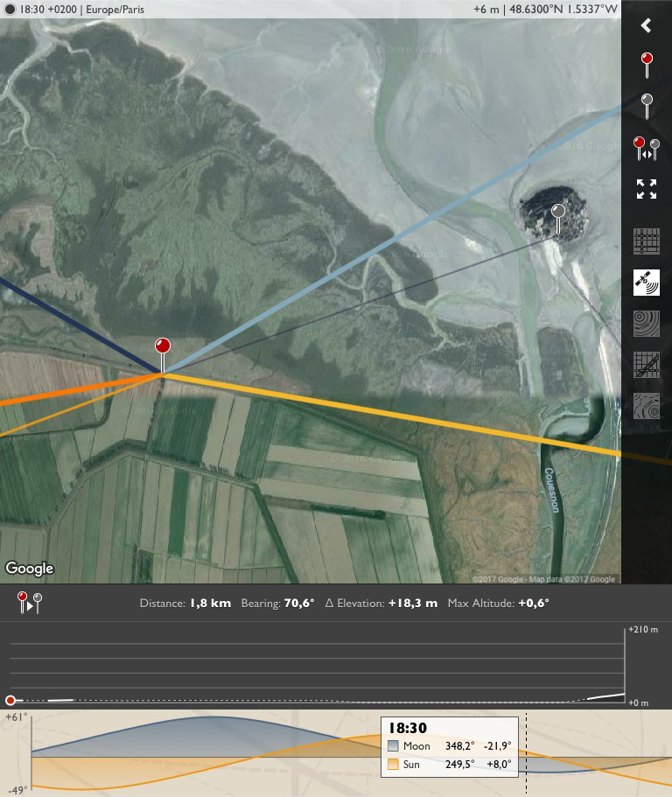Collapse the sidebar with the back chevron
Image resolution: width=672 pixels, height=797 pixels.
click(x=646, y=25)
